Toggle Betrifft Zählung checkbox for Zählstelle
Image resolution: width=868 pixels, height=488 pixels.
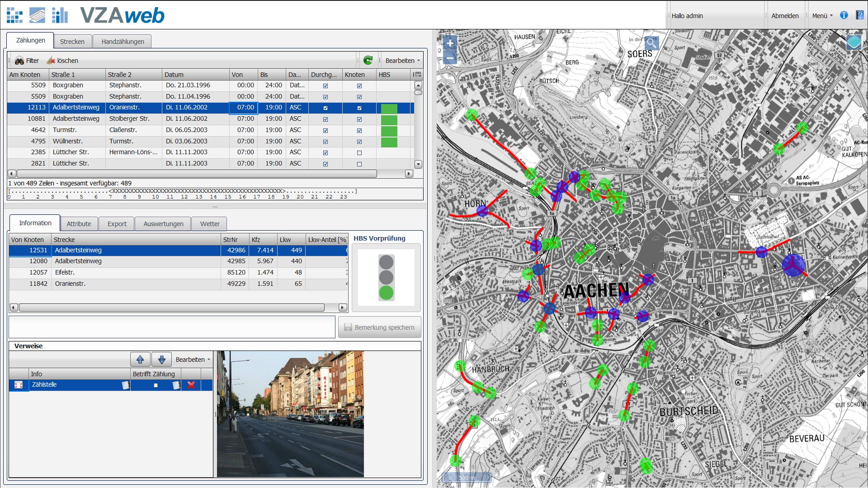pos(156,385)
